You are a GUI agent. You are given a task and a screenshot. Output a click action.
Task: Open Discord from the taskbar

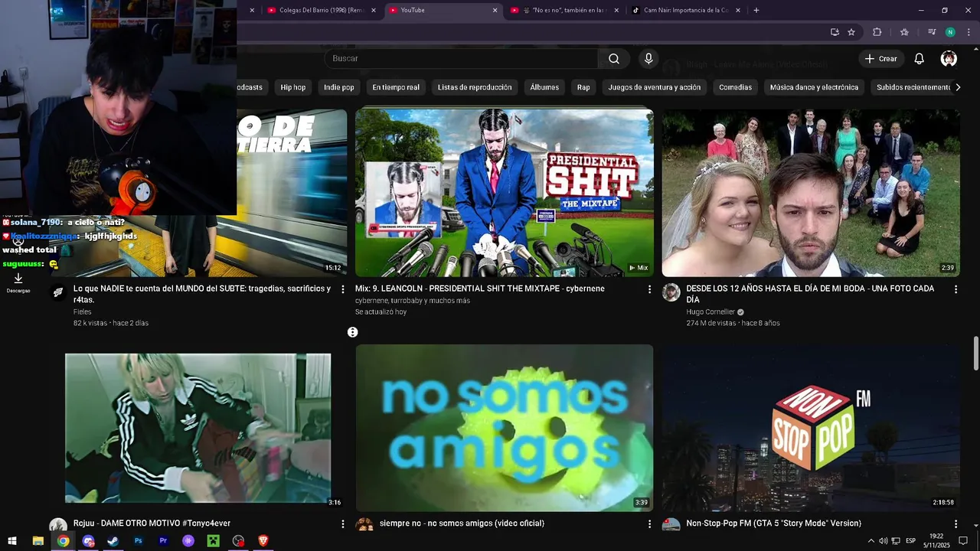(x=88, y=541)
